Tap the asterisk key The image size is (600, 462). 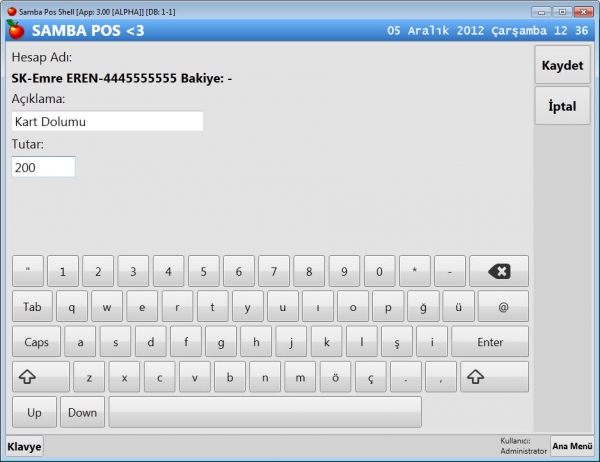(x=415, y=271)
